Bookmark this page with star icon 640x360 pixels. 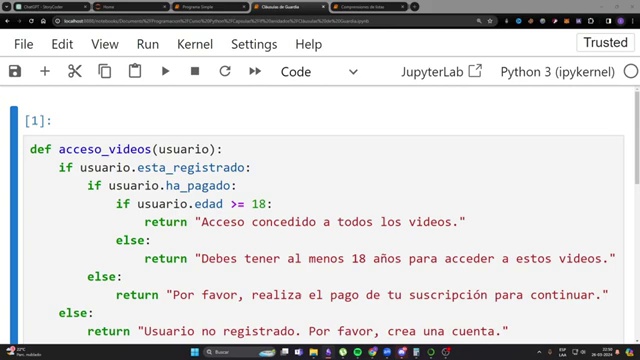click(x=490, y=21)
